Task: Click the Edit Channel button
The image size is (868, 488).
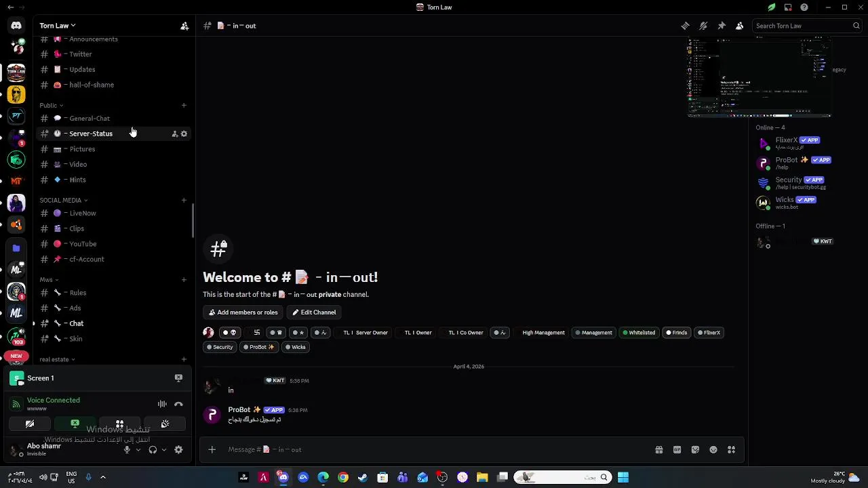Action: (x=314, y=312)
